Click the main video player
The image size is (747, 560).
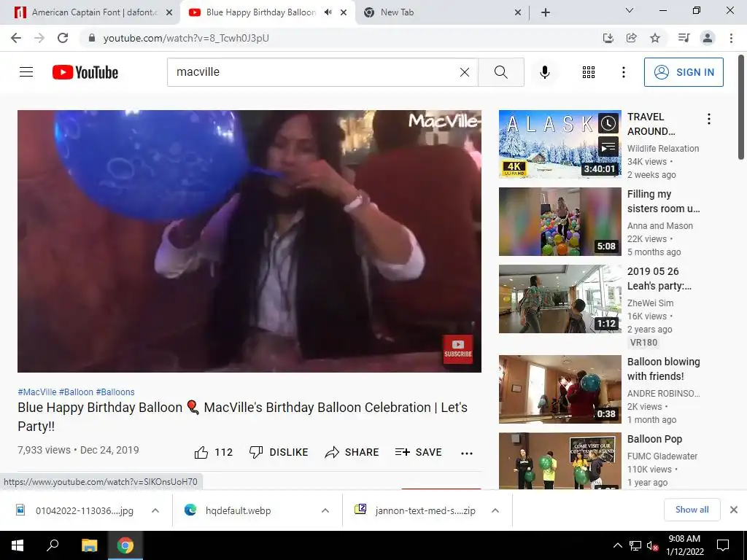click(249, 241)
